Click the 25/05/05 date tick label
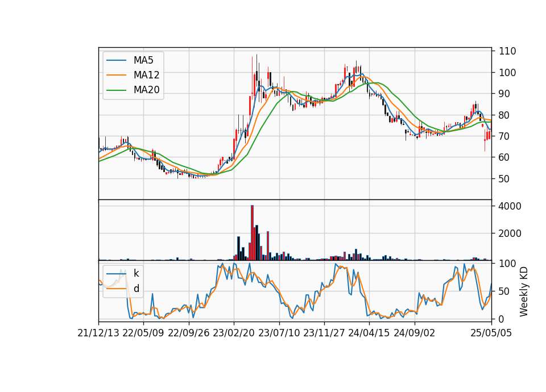The height and width of the screenshot is (392, 546). (491, 333)
